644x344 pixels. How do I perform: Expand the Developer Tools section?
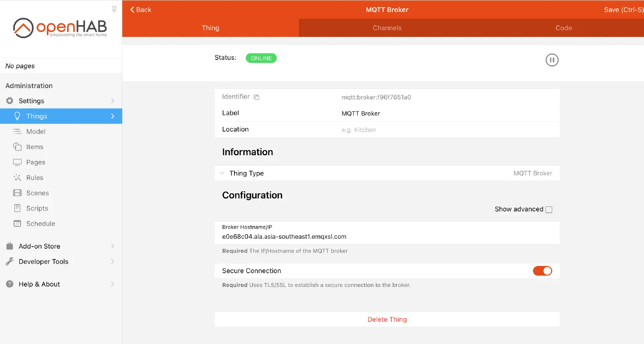tap(44, 261)
